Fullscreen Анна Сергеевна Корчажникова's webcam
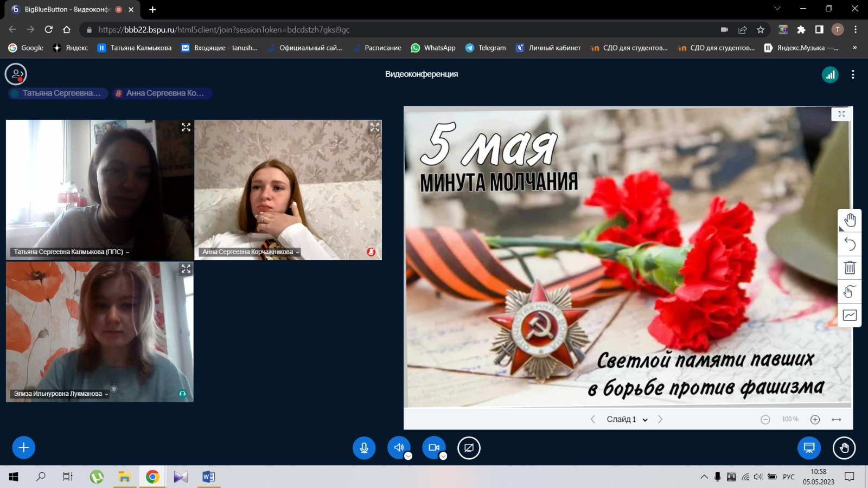 tap(374, 127)
